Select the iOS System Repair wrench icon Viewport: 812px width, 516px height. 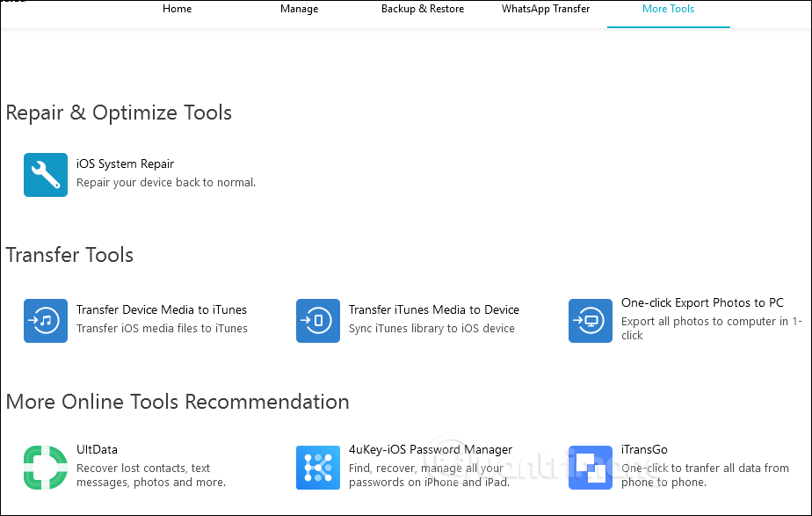[x=45, y=174]
